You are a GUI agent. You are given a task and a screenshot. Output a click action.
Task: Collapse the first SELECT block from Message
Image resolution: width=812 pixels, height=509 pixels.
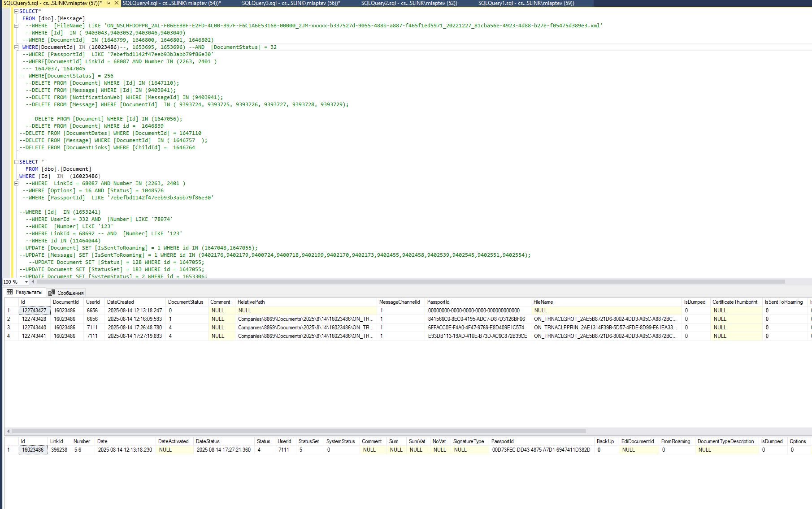point(16,11)
